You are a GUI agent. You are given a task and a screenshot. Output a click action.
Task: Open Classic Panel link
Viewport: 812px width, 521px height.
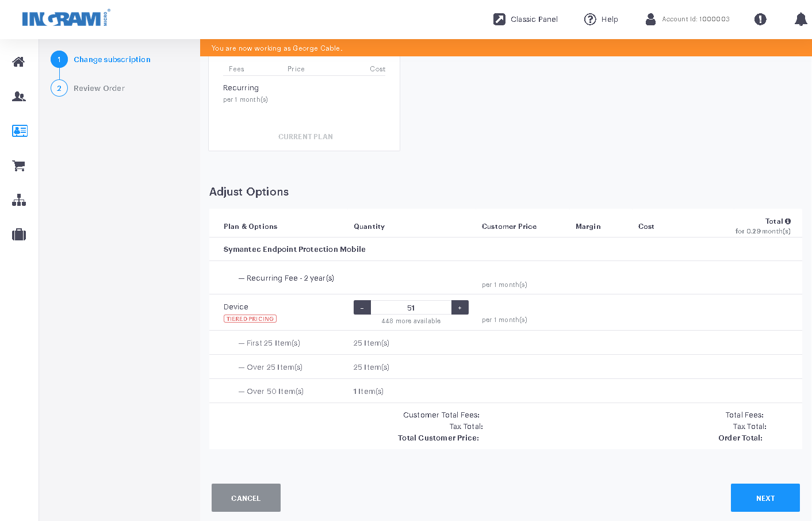[x=526, y=19]
